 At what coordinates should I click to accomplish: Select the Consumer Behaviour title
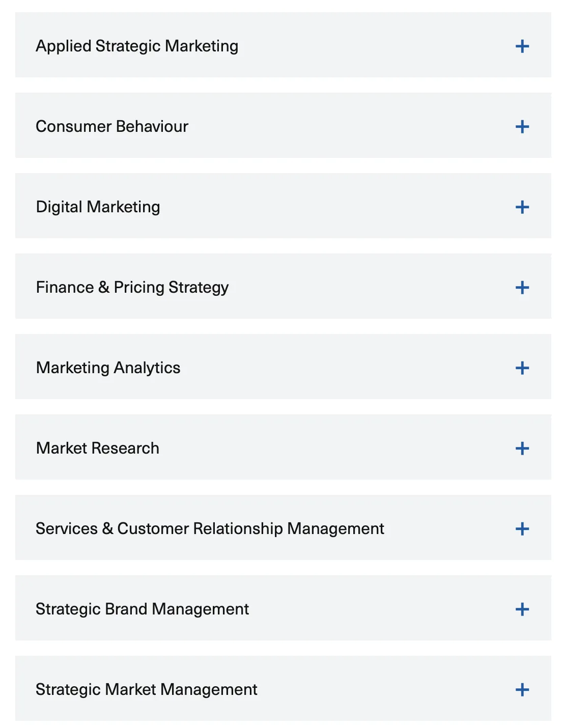click(112, 126)
